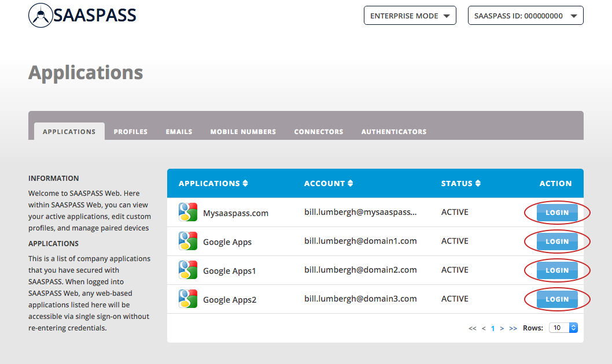Log in to Mysaaspass.com application

coord(557,213)
